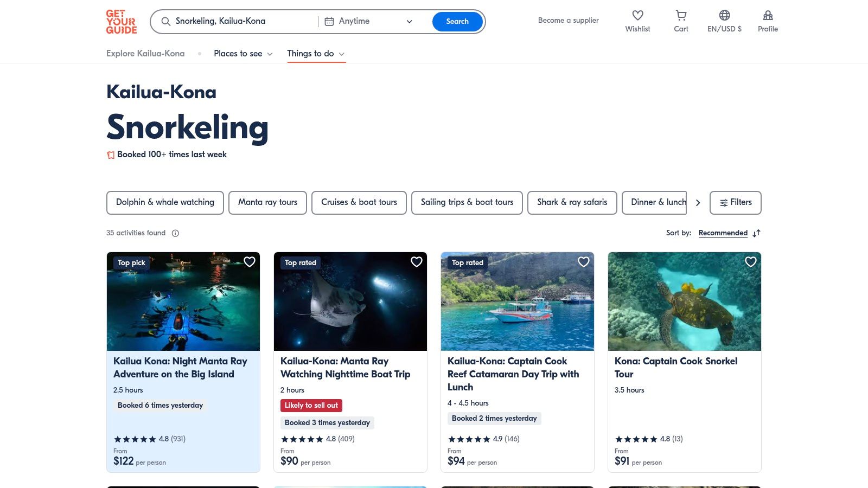Click the Top pick badge
Screen dimensions: 868x488
tap(131, 263)
